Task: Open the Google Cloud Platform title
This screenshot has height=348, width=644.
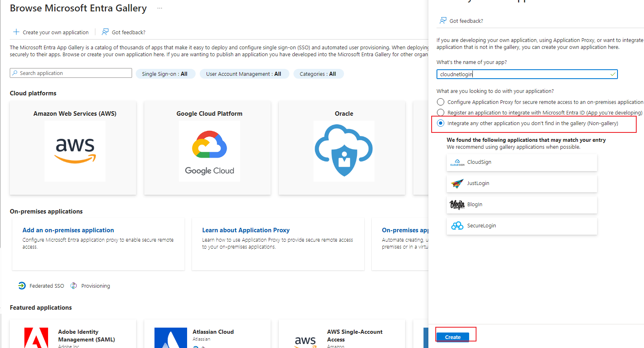Action: [x=210, y=114]
